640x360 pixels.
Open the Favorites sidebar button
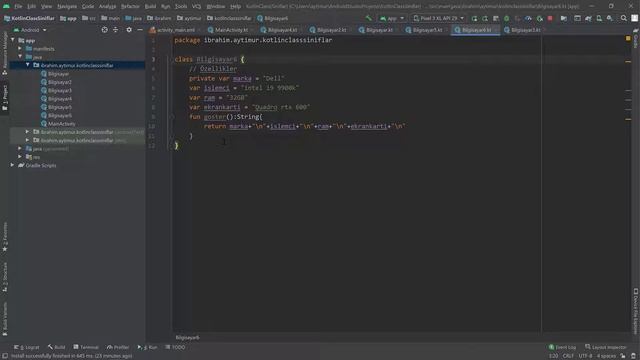(x=4, y=237)
